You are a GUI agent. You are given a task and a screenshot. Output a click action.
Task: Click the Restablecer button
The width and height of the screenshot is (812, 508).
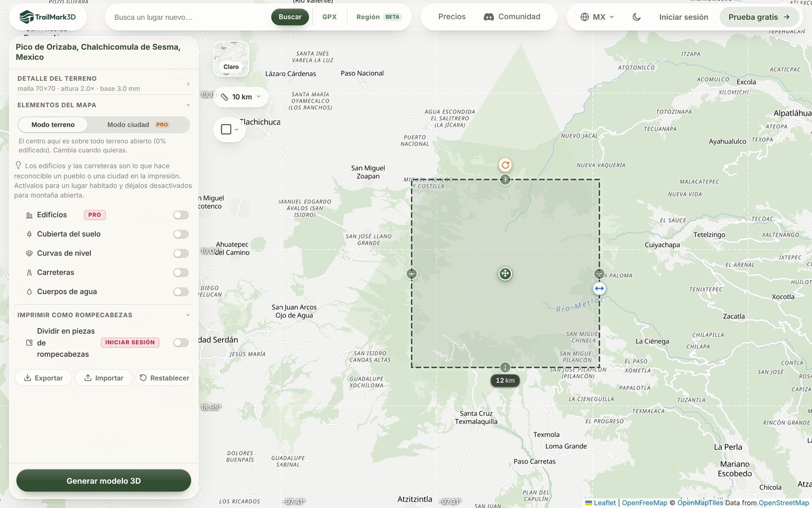coord(164,378)
